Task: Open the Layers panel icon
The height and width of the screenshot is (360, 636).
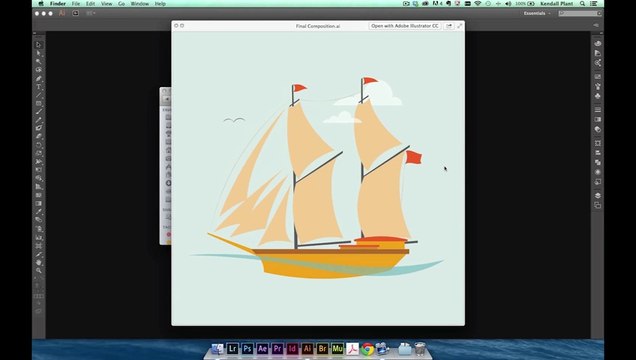Action: [x=597, y=195]
